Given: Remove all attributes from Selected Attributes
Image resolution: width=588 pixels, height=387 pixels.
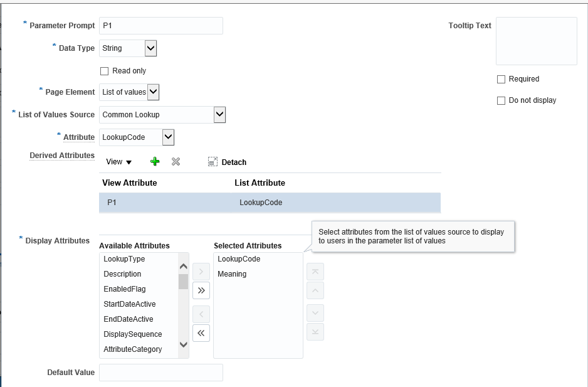Looking at the screenshot, I should point(201,332).
